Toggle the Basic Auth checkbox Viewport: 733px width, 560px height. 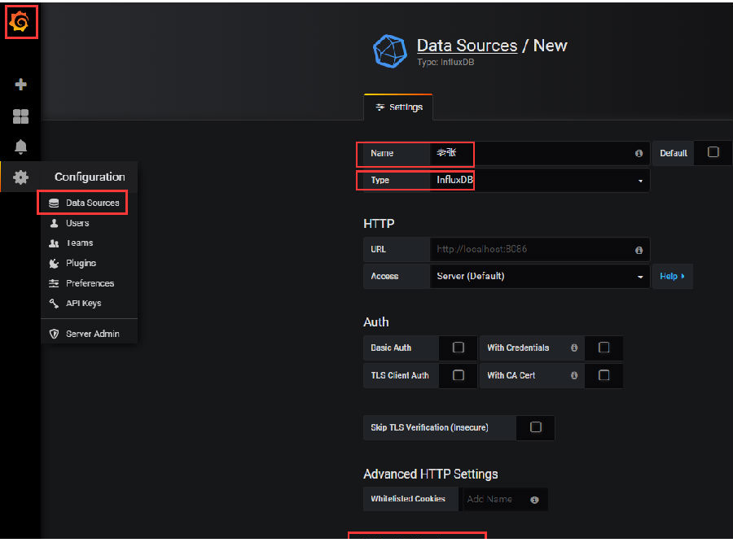[x=459, y=348]
